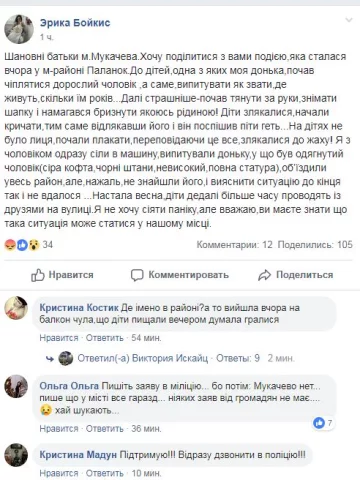
Task: Open the post options chevron menu
Action: [348, 20]
